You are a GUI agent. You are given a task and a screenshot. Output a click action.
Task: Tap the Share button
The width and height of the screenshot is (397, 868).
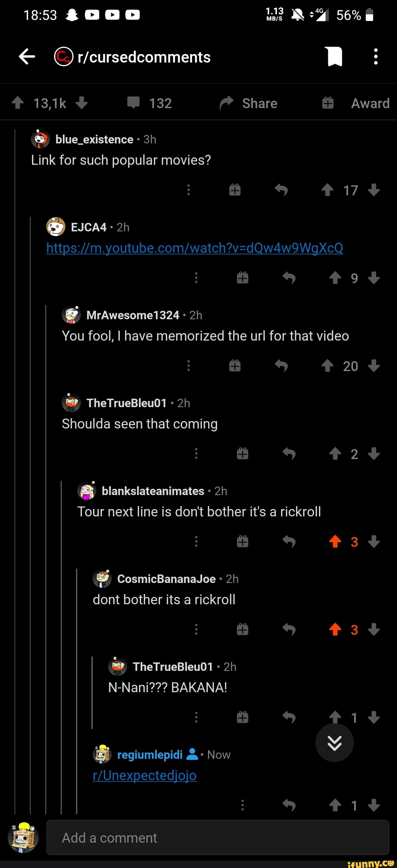248,103
